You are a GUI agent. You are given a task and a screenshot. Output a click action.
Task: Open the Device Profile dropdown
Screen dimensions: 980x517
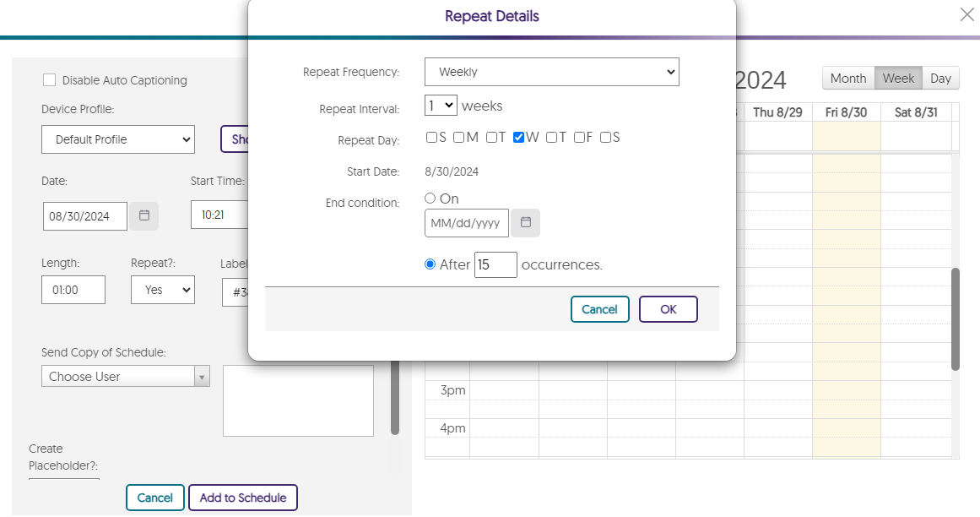pos(118,139)
